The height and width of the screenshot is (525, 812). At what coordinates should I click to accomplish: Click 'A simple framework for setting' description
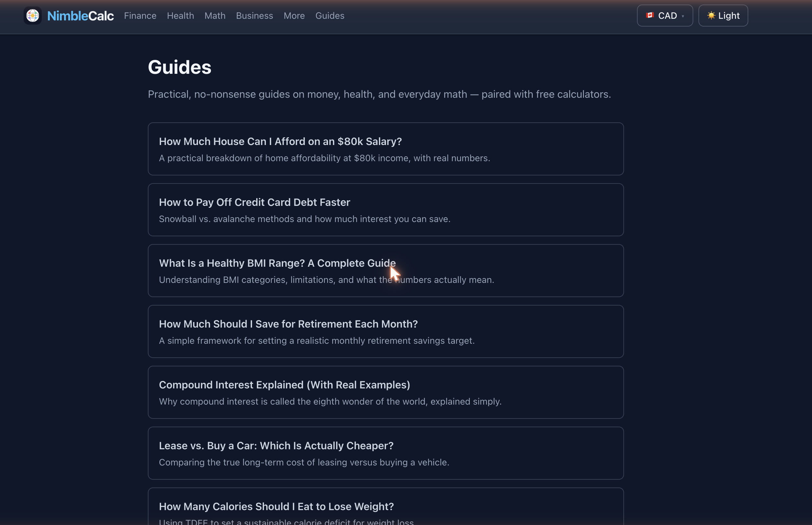coord(317,341)
